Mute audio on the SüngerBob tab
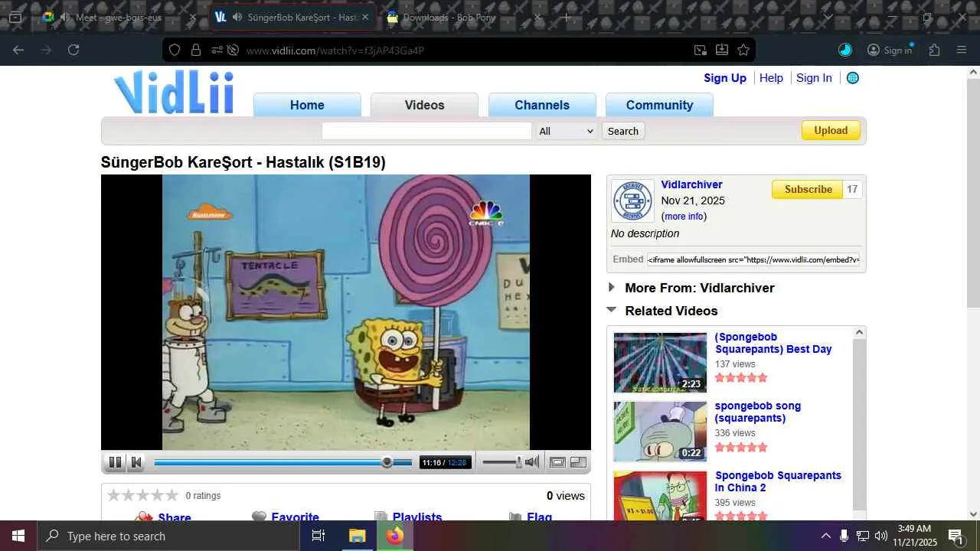The width and height of the screenshot is (980, 551). (x=237, y=17)
